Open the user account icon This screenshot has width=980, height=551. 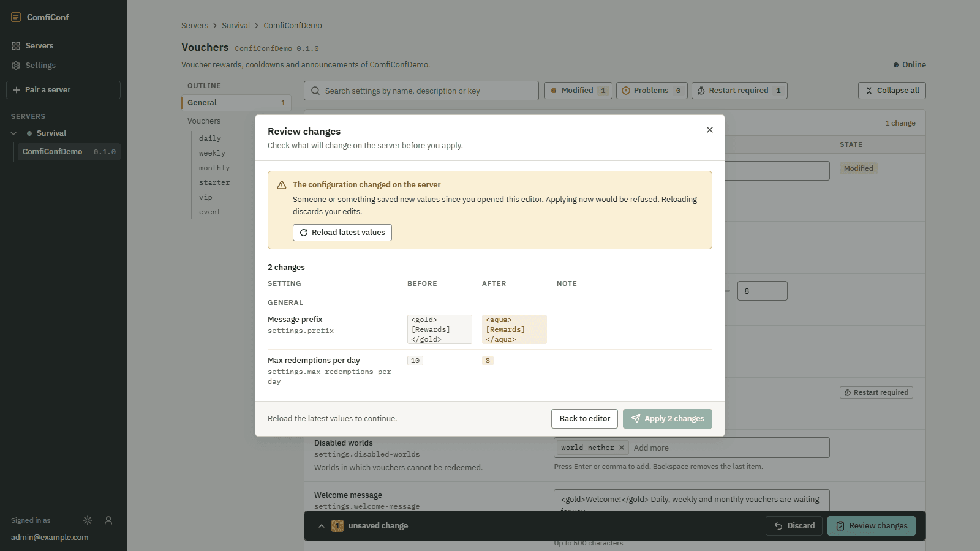(x=108, y=520)
